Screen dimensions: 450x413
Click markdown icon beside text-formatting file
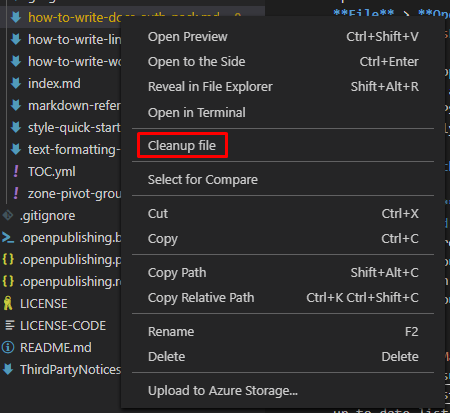point(16,149)
